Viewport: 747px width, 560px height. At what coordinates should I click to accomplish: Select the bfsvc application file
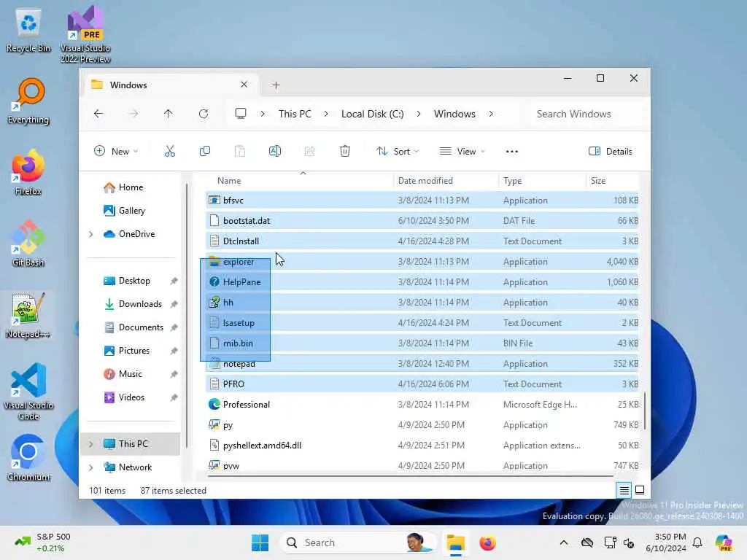(x=422, y=200)
